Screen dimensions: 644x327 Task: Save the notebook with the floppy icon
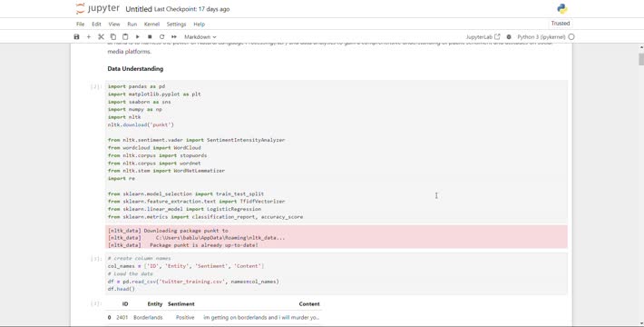[76, 36]
